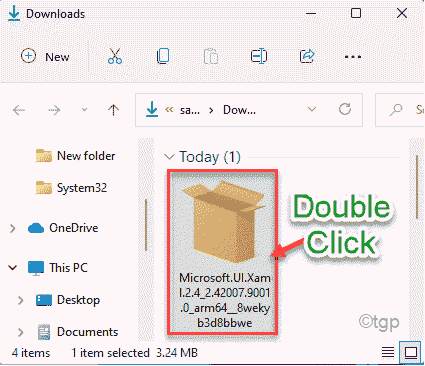Screen dimensions: 425x366
Task: Open System32 in navigation pane
Action: pyautogui.click(x=72, y=188)
